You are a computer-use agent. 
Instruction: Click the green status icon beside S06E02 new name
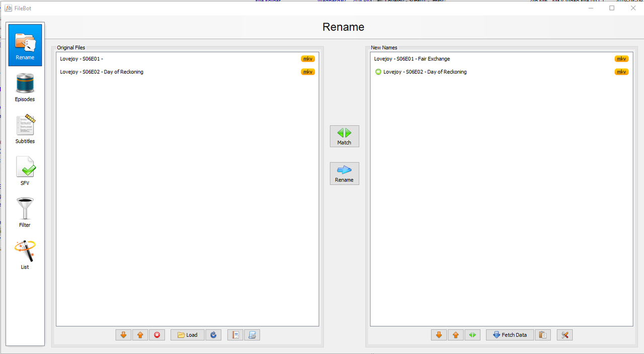pos(378,72)
